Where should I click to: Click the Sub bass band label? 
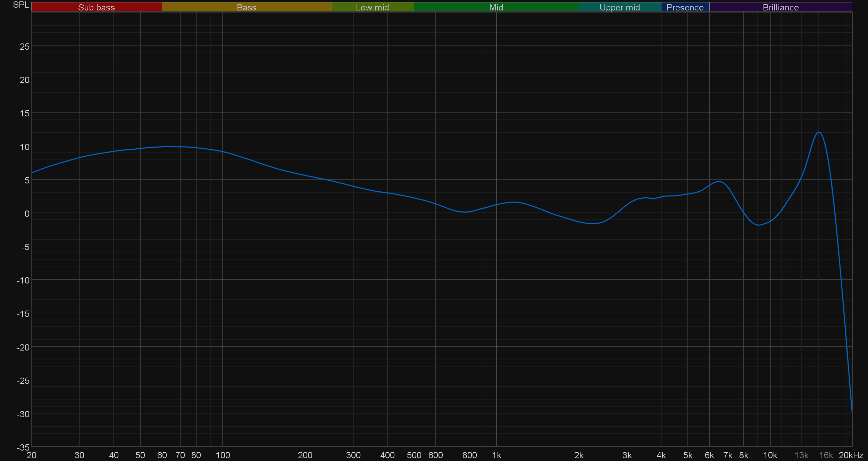(x=96, y=7)
